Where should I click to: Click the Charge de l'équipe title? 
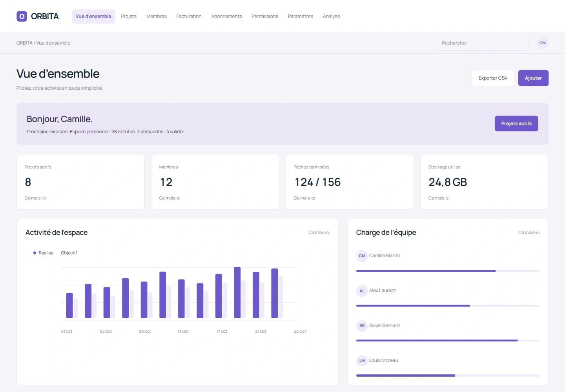386,232
